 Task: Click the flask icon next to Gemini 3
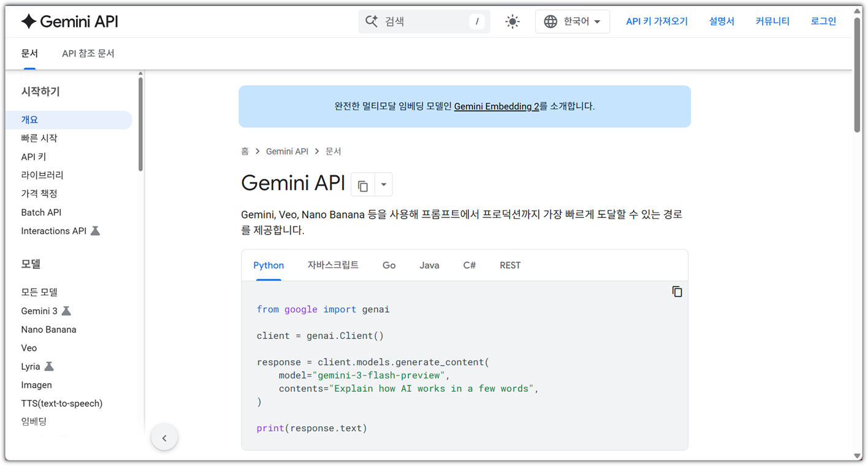66,311
